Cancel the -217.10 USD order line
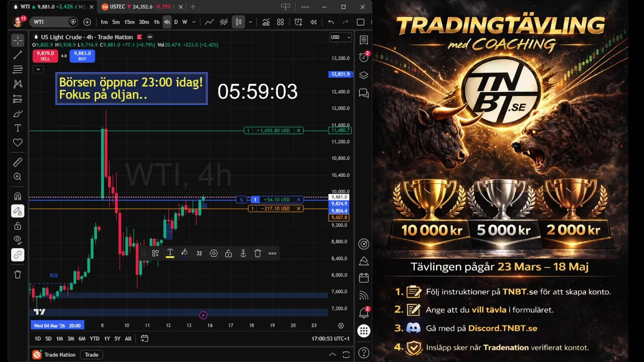644x362 pixels. point(299,209)
